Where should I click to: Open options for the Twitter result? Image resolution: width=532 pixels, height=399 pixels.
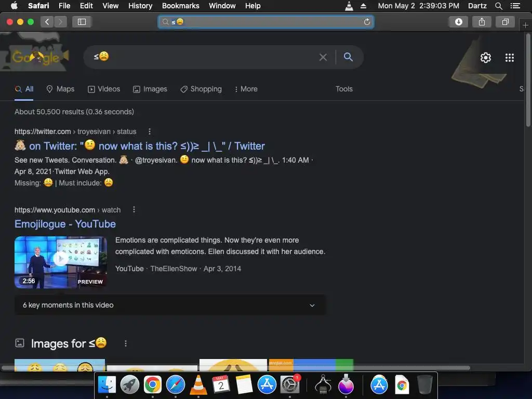click(150, 131)
